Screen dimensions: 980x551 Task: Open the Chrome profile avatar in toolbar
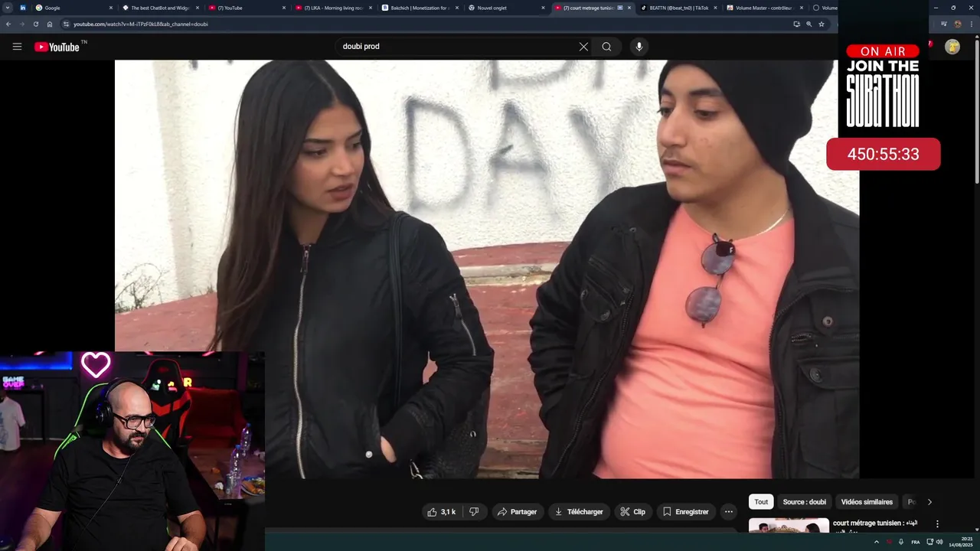click(x=958, y=24)
